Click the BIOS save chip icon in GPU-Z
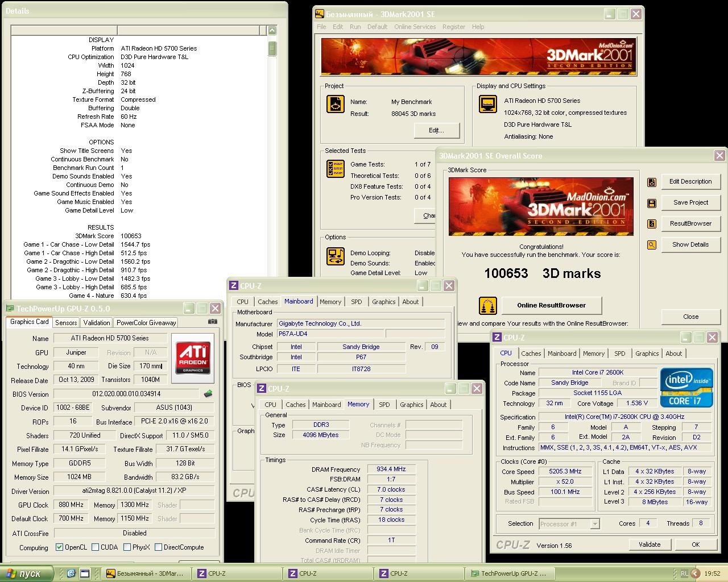 click(208, 393)
